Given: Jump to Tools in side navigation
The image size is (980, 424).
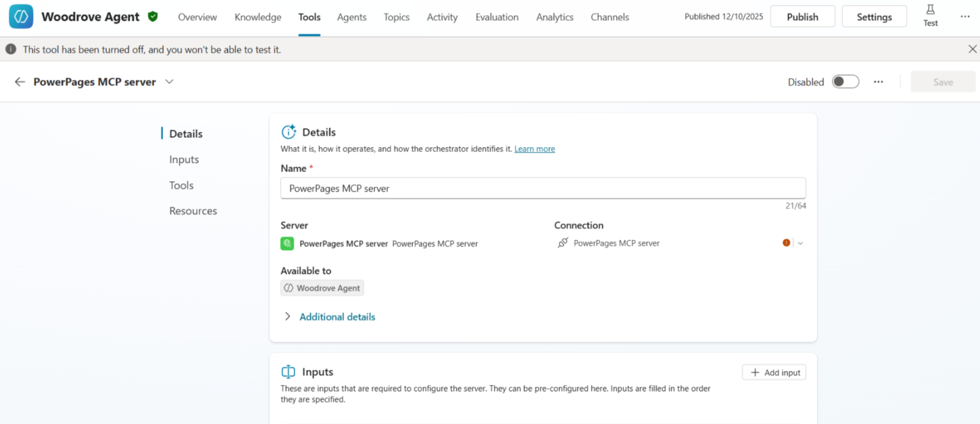Looking at the screenshot, I should (x=181, y=185).
